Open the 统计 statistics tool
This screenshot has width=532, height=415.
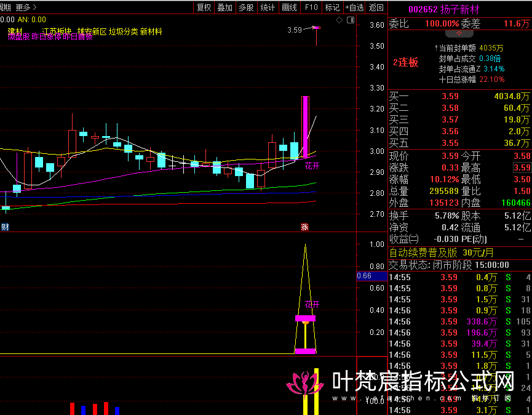coord(268,7)
